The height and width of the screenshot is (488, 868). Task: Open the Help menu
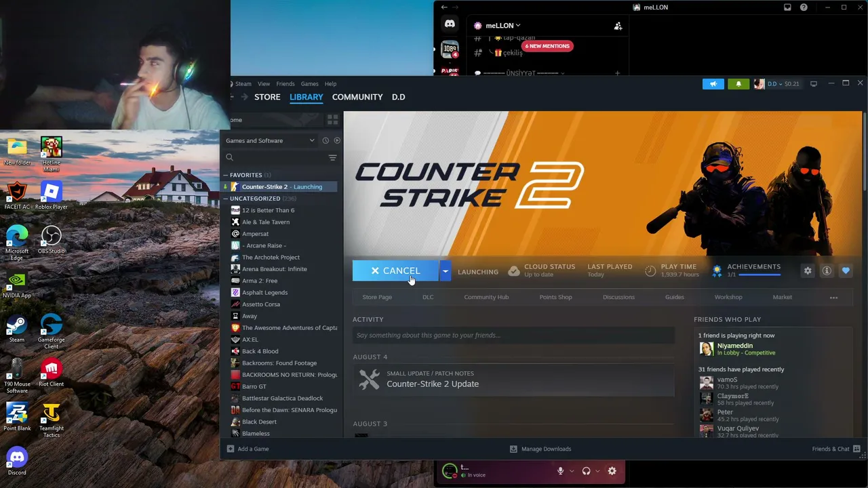coord(330,84)
